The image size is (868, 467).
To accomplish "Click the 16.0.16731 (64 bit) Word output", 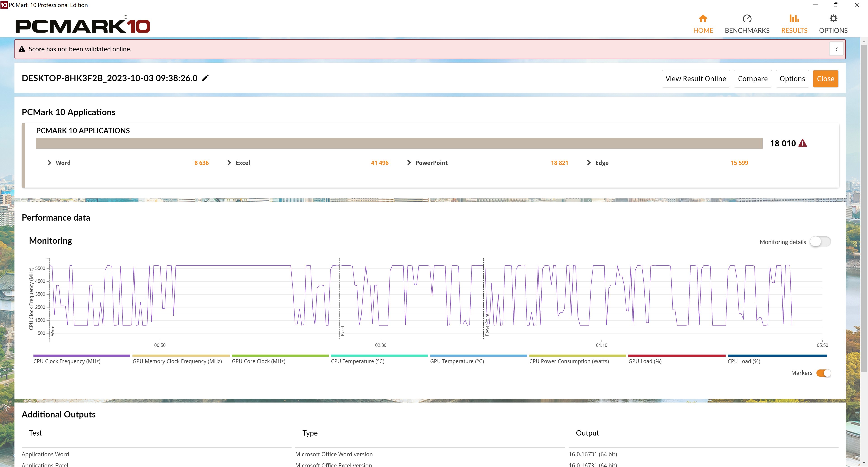I will tap(593, 454).
